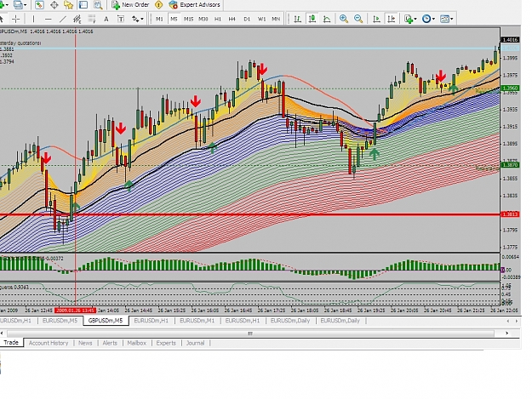Image resolution: width=532 pixels, height=399 pixels.
Task: Click the red 1.3813 price level label
Action: point(510,214)
